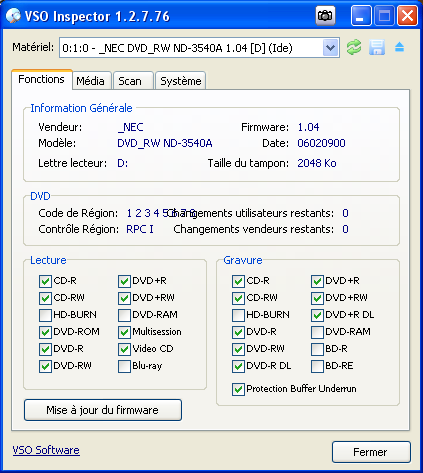Click the firmware value 1.04
The width and height of the screenshot is (423, 473).
308,127
